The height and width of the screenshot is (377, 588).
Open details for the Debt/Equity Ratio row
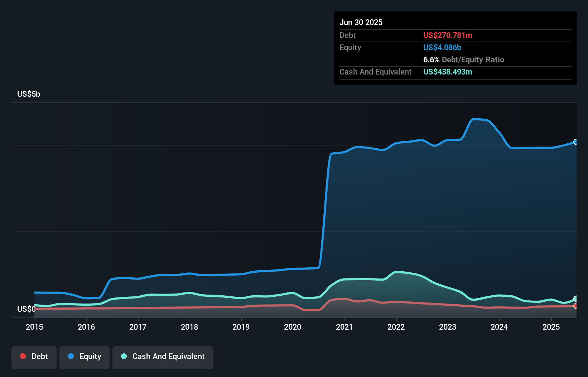[464, 60]
